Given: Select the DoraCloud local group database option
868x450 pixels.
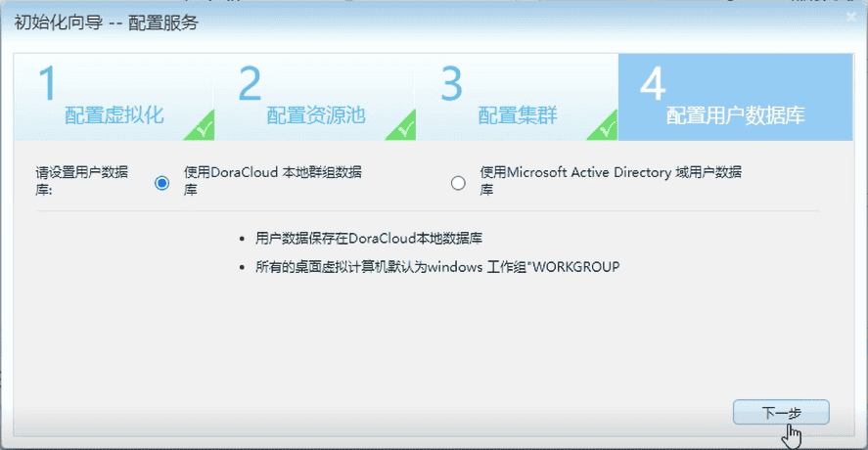Looking at the screenshot, I should [161, 183].
